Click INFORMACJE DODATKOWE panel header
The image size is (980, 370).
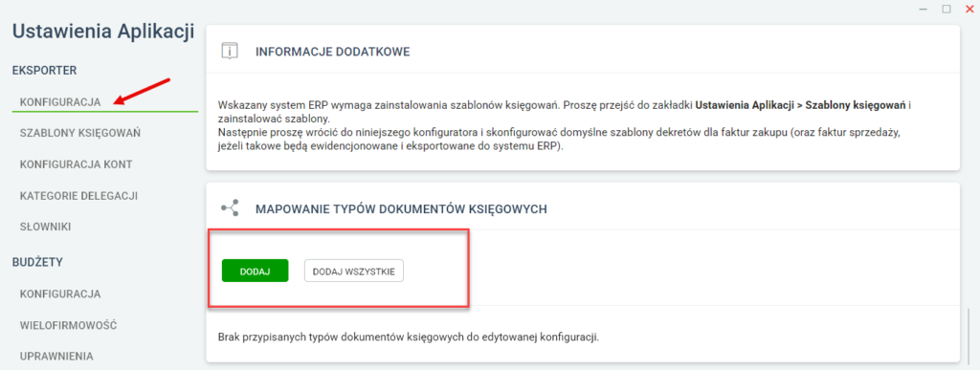point(332,52)
